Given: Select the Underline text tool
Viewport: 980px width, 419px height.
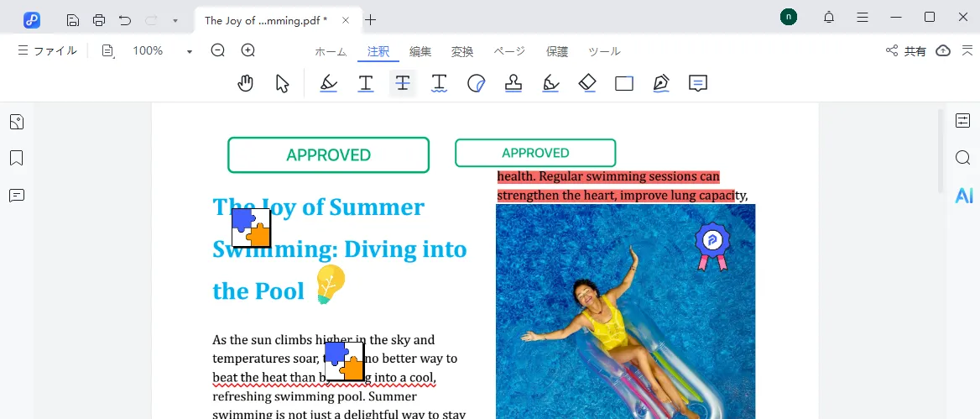Looking at the screenshot, I should pos(366,83).
